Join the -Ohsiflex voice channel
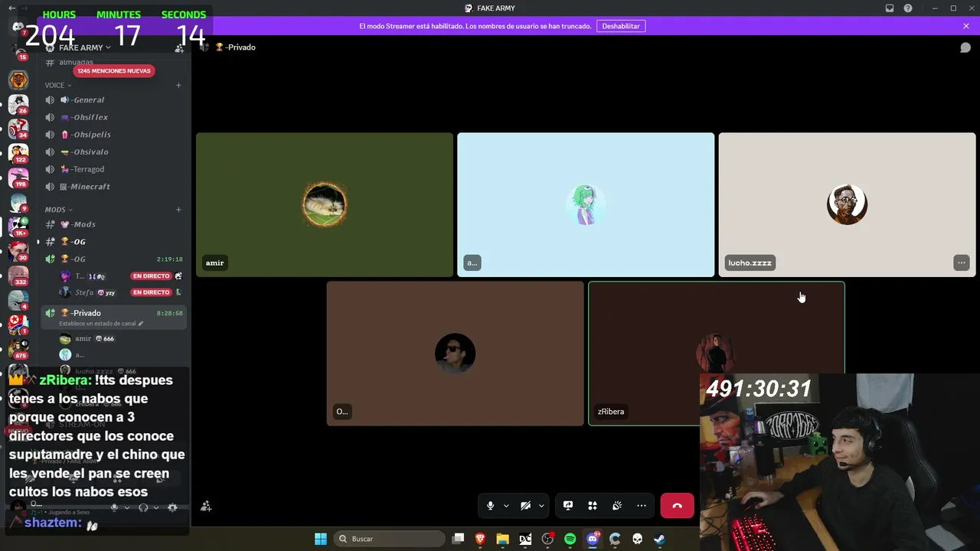This screenshot has width=980, height=551. click(113, 117)
